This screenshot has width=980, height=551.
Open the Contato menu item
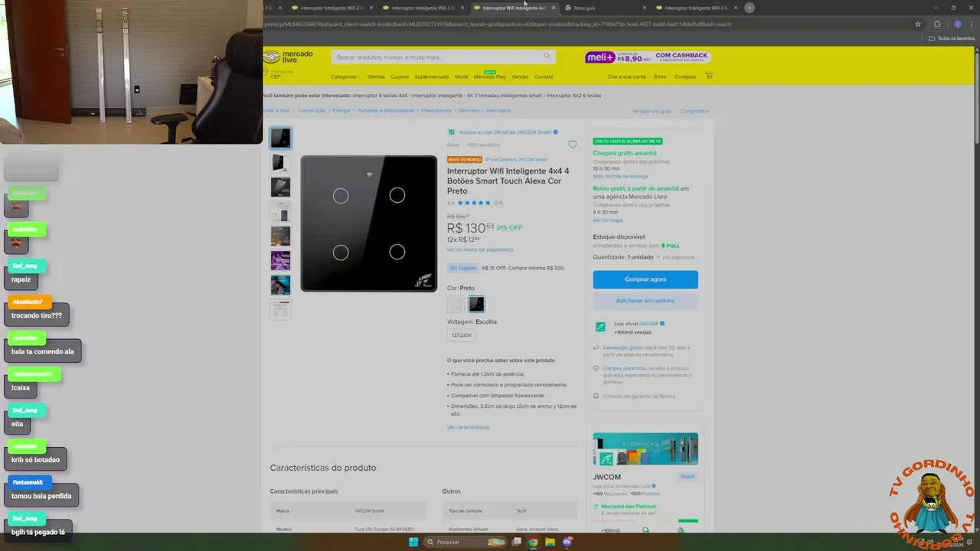[544, 77]
